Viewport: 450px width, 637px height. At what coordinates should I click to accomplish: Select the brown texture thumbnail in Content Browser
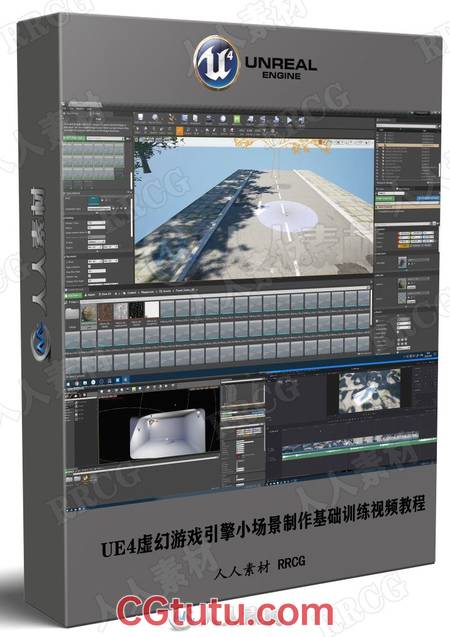tap(104, 312)
